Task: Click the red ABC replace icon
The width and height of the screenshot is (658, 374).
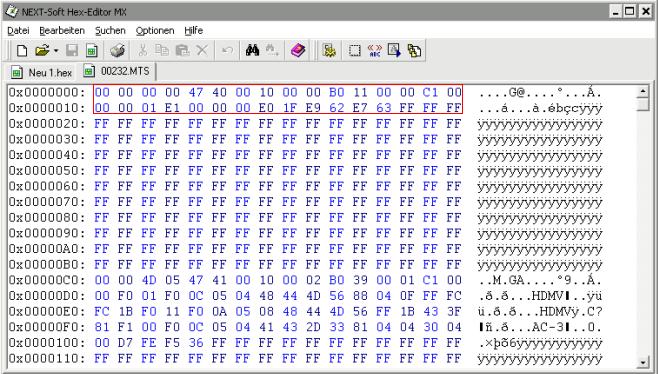Action: [x=375, y=51]
